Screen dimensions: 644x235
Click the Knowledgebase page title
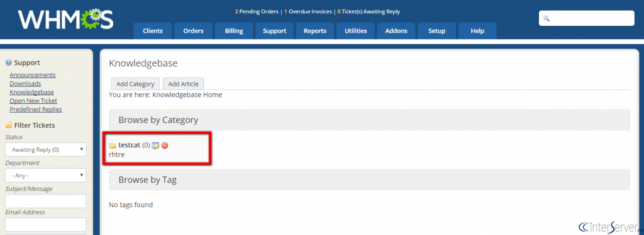pyautogui.click(x=143, y=64)
